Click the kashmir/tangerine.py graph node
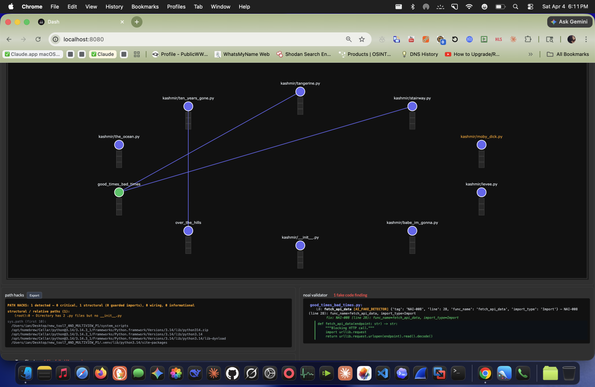 (300, 92)
